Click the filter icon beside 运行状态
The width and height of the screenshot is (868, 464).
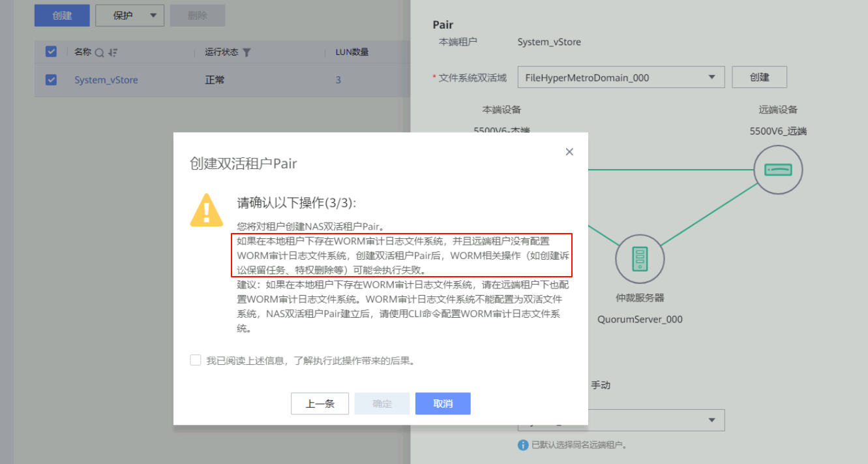[x=247, y=52]
